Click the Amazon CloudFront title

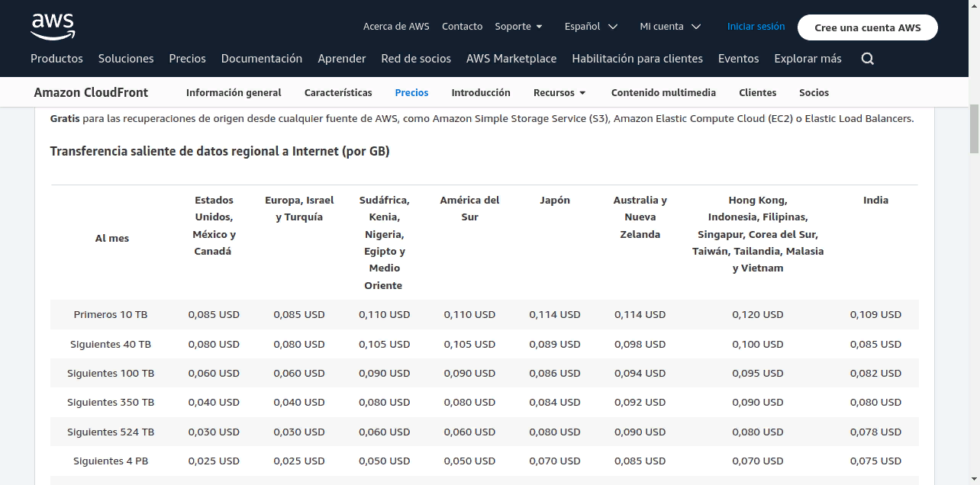(x=92, y=92)
